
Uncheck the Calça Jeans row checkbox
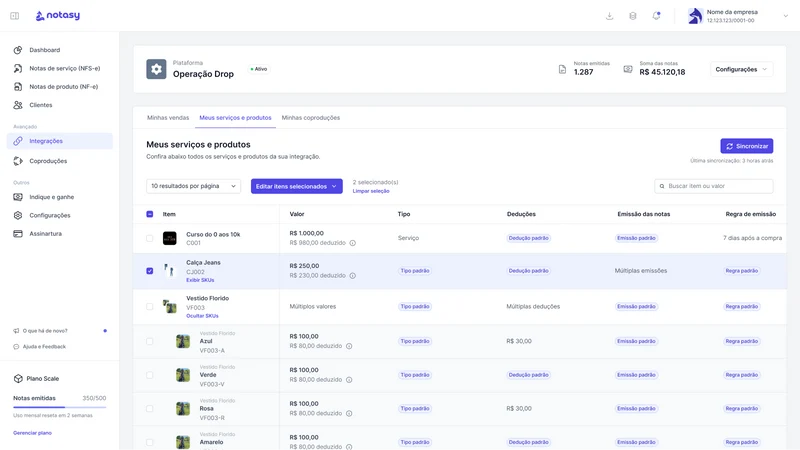pos(149,271)
